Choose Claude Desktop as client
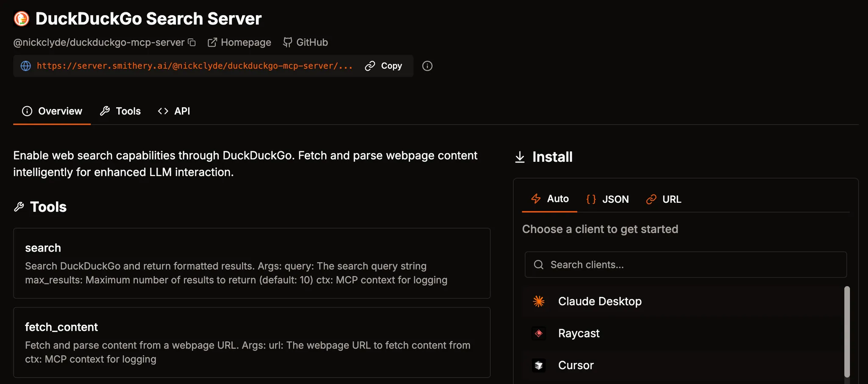 (683, 301)
